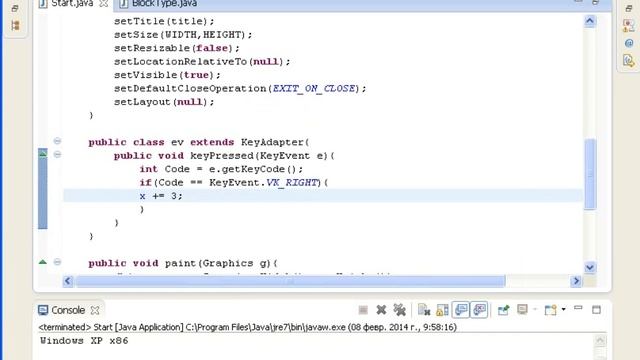Image resolution: width=640 pixels, height=360 pixels.
Task: Remove all terminated launches
Action: (399, 310)
